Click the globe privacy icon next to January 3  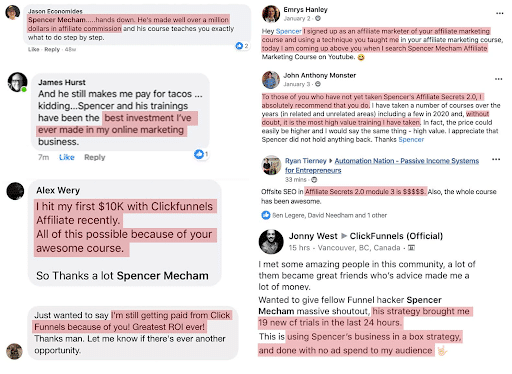[x=318, y=84]
